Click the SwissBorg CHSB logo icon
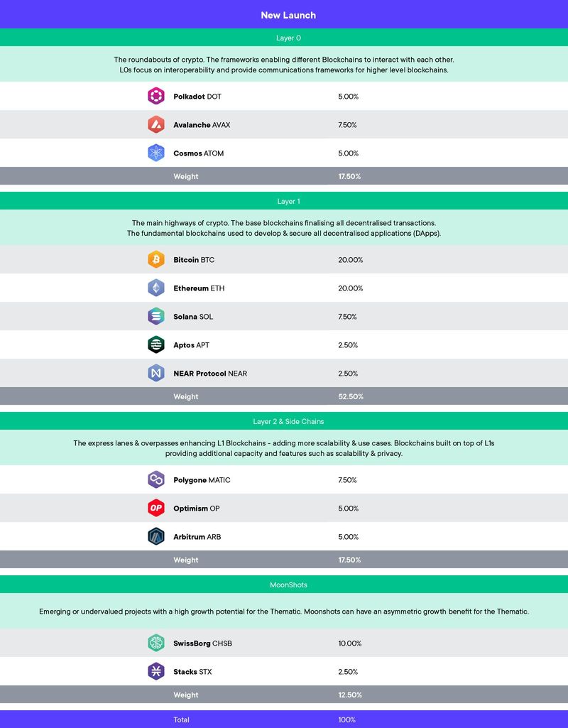Viewport: 568px width, 728px height. 156,643
